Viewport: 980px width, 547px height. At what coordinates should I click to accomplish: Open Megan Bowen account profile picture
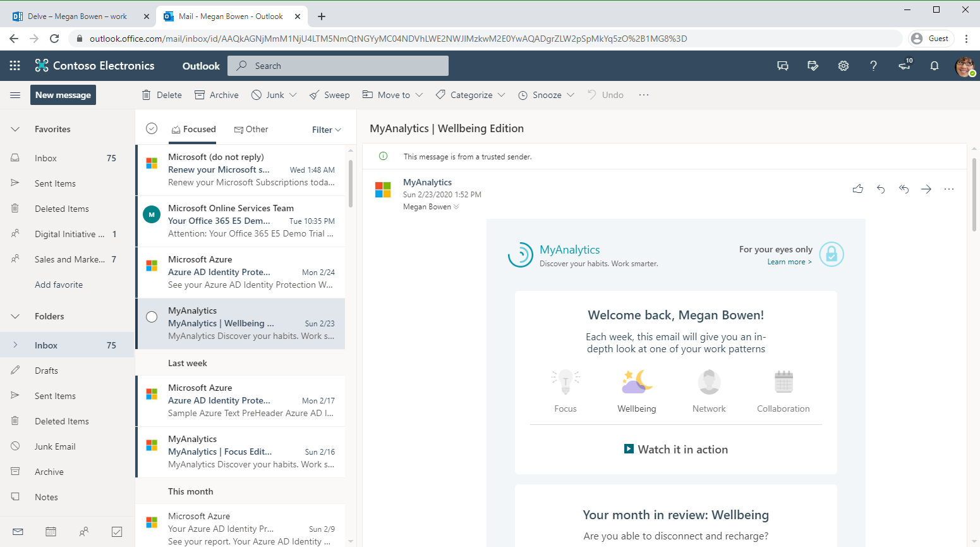pyautogui.click(x=965, y=66)
